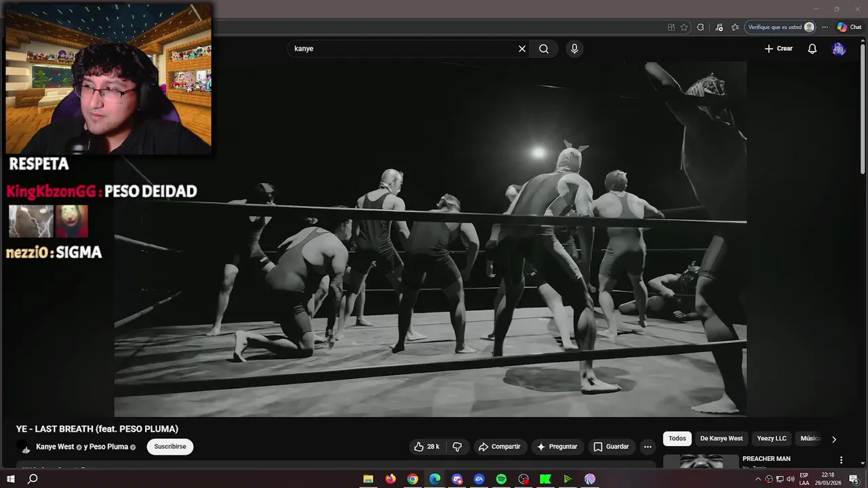The width and height of the screenshot is (868, 488).
Task: Launch Google Chrome from taskbar
Action: click(412, 479)
